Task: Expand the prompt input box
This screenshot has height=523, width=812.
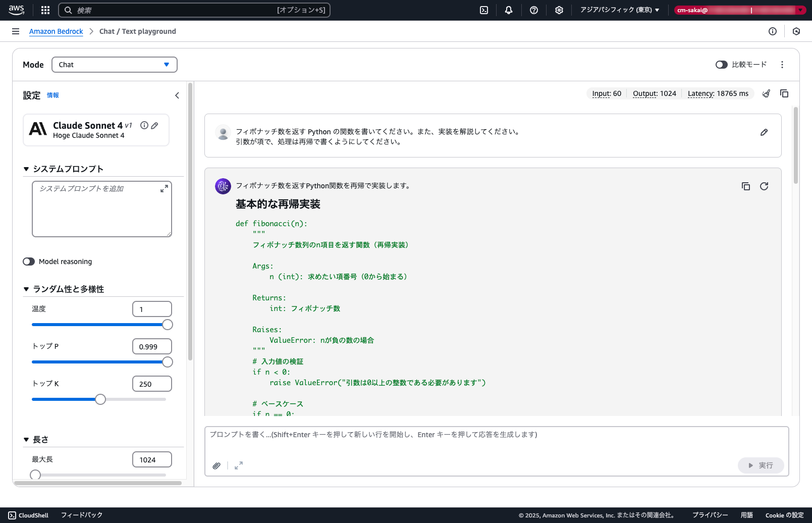Action: [239, 465]
